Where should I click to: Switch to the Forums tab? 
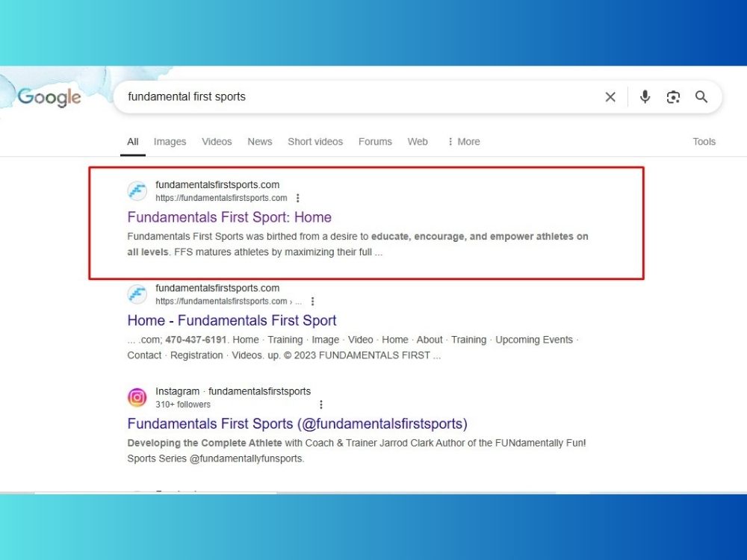[x=375, y=142]
